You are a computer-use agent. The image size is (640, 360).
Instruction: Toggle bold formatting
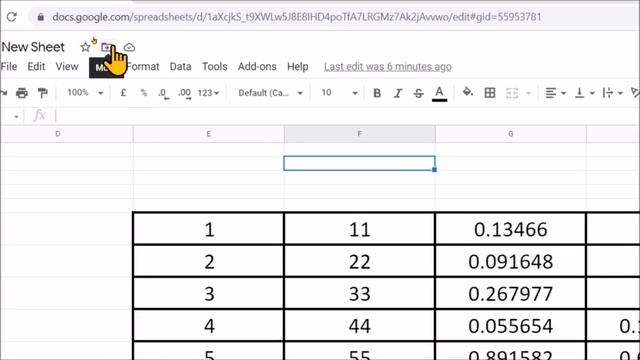[x=377, y=93]
